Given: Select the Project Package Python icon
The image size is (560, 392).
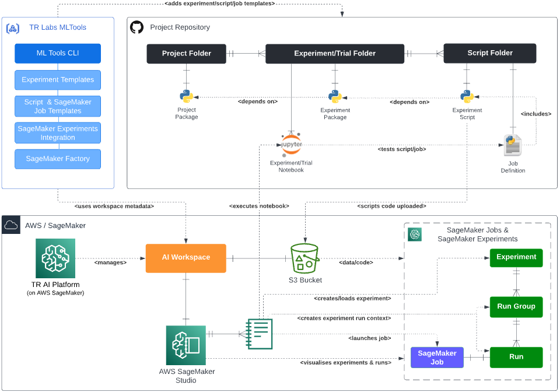Looking at the screenshot, I should [187, 97].
